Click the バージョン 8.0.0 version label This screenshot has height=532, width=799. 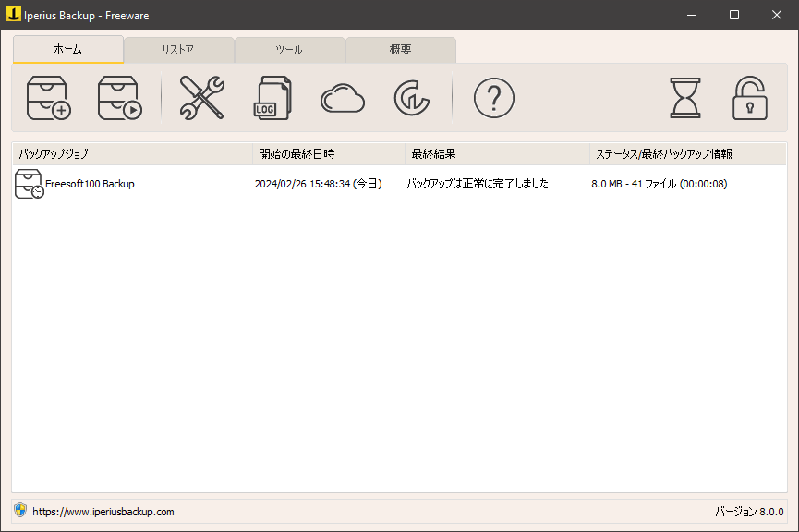pos(749,512)
